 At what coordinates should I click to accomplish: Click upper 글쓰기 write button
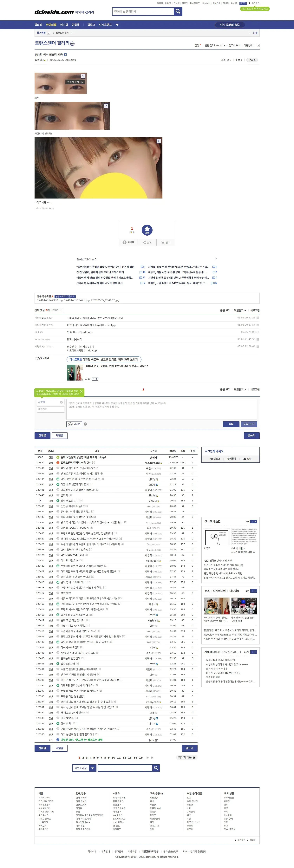point(252,436)
